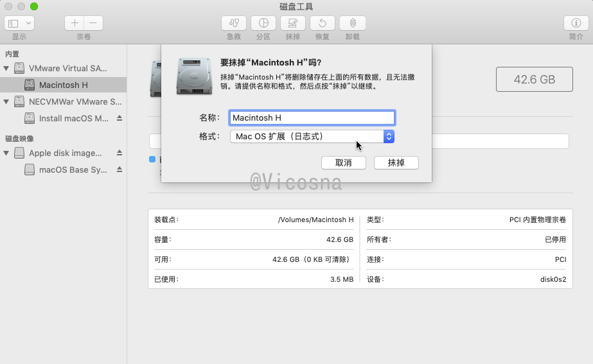Click the Restore (恢复) toolbar icon
The width and height of the screenshot is (593, 364).
[x=323, y=23]
